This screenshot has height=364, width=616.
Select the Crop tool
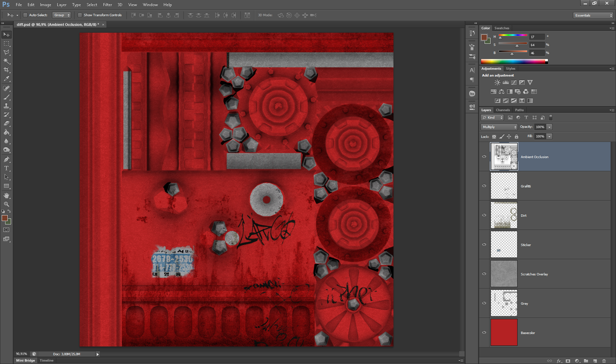tap(6, 70)
